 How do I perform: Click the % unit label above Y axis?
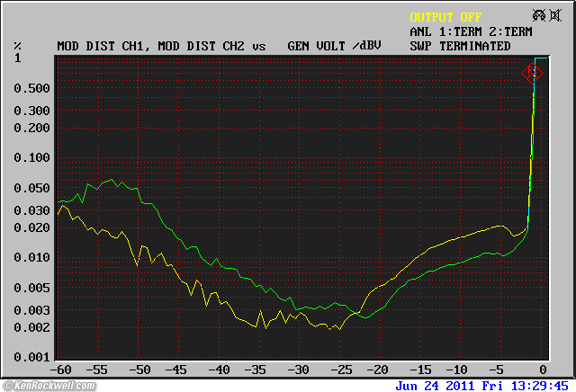pyautogui.click(x=17, y=46)
